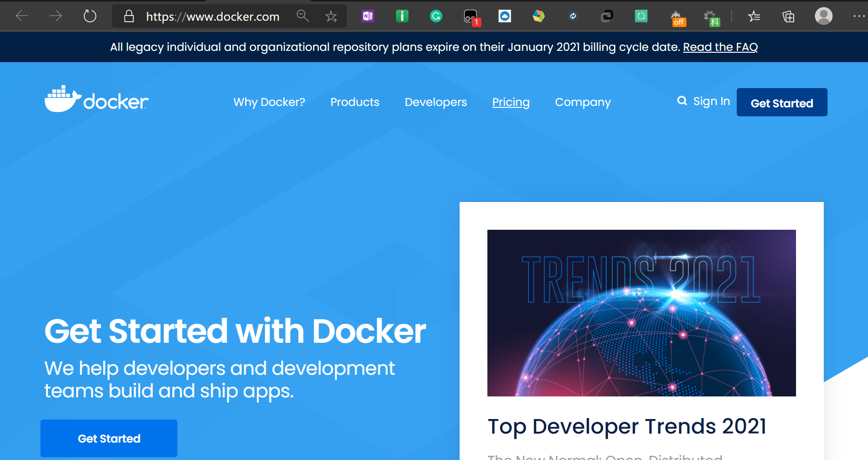Open the extension with green 科 badge
This screenshot has width=868, height=460.
point(711,18)
